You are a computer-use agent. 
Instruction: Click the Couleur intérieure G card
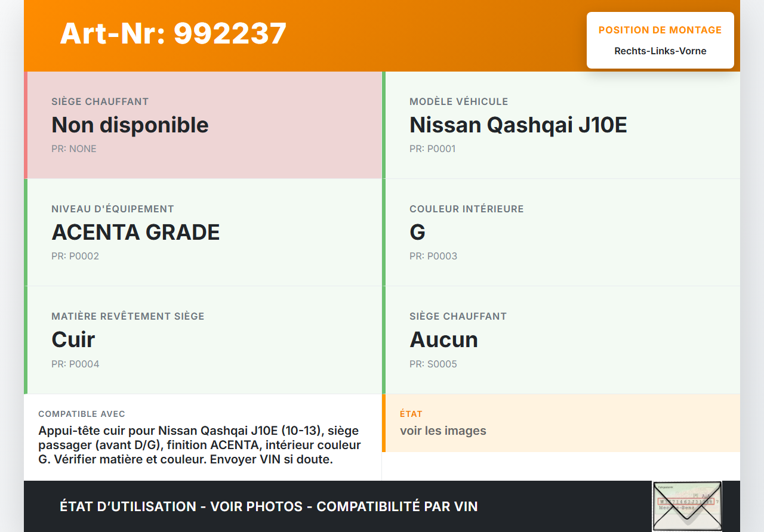(x=561, y=233)
